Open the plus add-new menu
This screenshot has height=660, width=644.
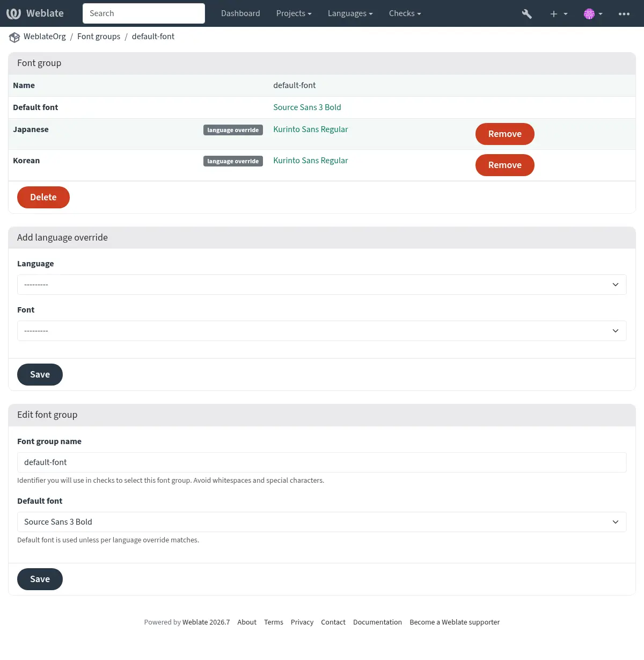tap(559, 13)
